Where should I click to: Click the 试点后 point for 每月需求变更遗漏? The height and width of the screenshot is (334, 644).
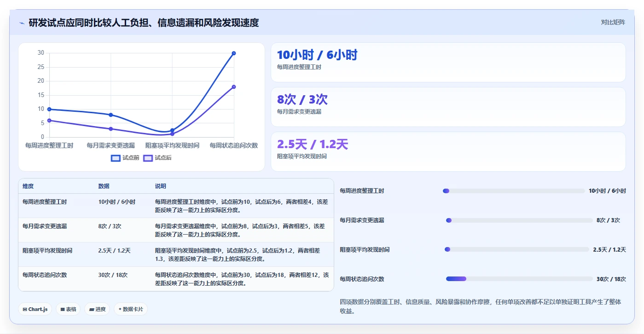point(111,129)
